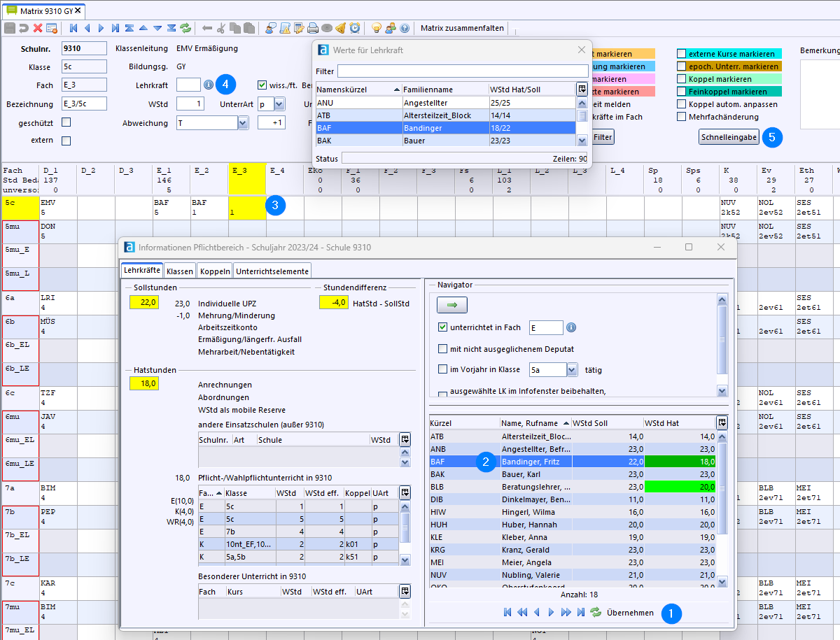Go to last record in Navigator list
This screenshot has height=640, width=840.
tap(581, 612)
